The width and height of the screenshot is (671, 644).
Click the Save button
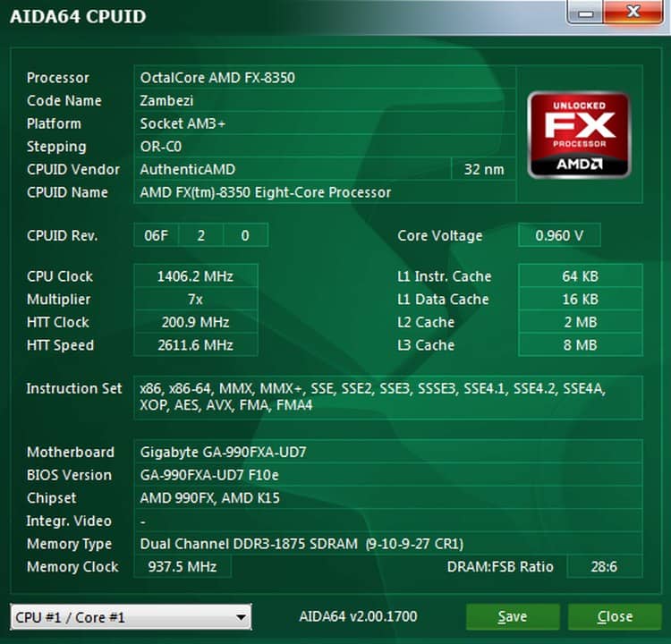(x=512, y=616)
